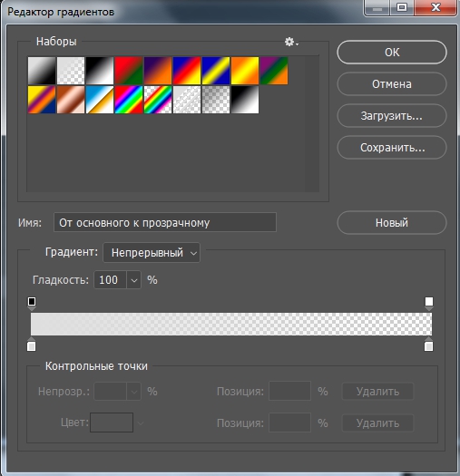This screenshot has height=476, width=460.
Task: Choose the violet, green, orange preset
Action: (274, 71)
